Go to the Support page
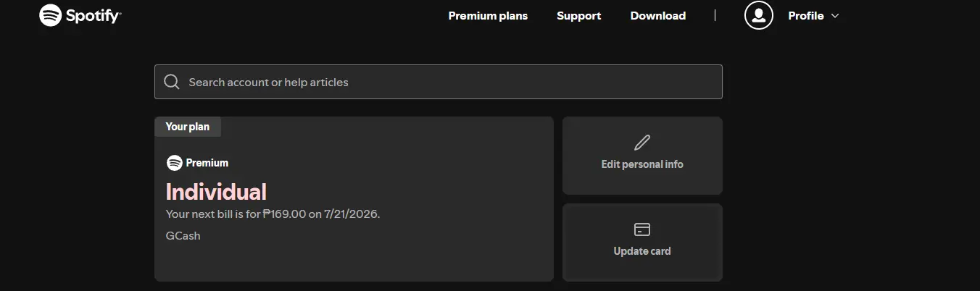This screenshot has height=291, width=980. point(578,16)
